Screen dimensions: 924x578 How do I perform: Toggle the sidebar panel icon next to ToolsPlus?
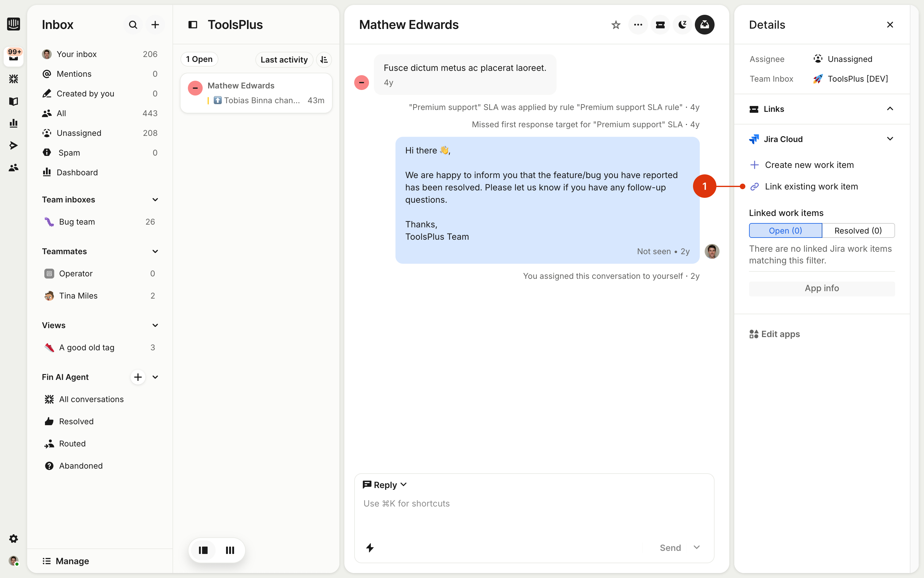(x=192, y=25)
